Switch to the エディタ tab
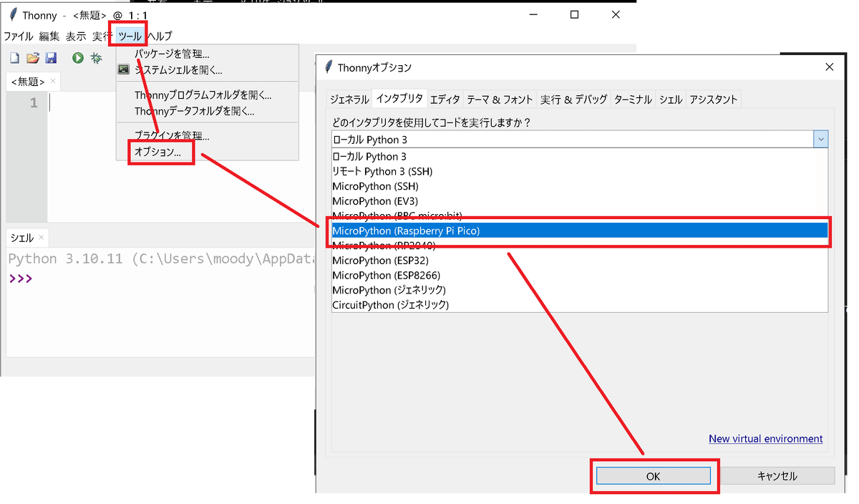 point(445,100)
